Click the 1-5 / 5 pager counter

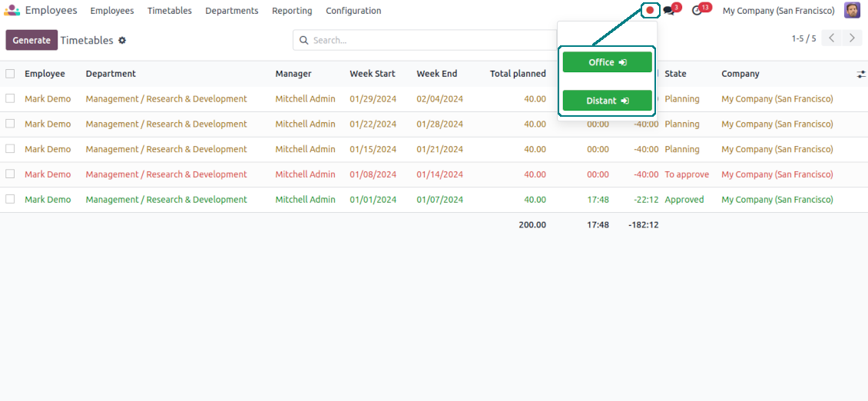point(803,38)
